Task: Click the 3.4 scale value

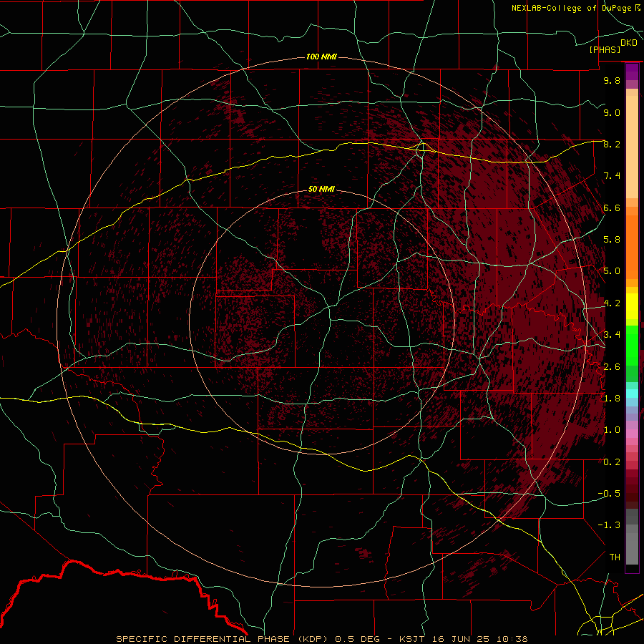Action: coord(612,335)
